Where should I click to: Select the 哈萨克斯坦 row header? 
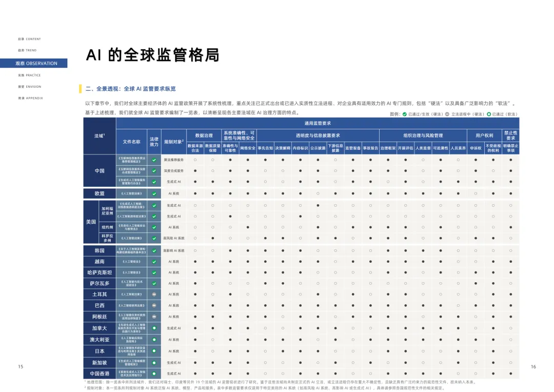pos(100,272)
